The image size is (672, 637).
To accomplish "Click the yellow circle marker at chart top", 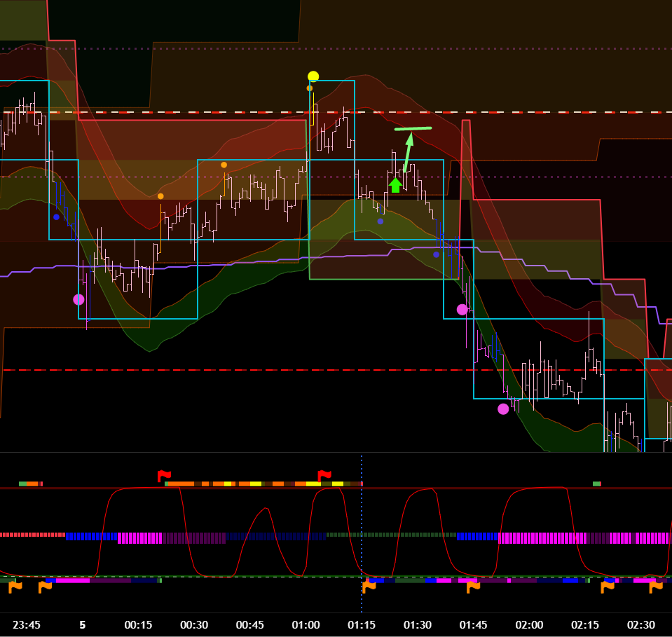I will (x=313, y=76).
